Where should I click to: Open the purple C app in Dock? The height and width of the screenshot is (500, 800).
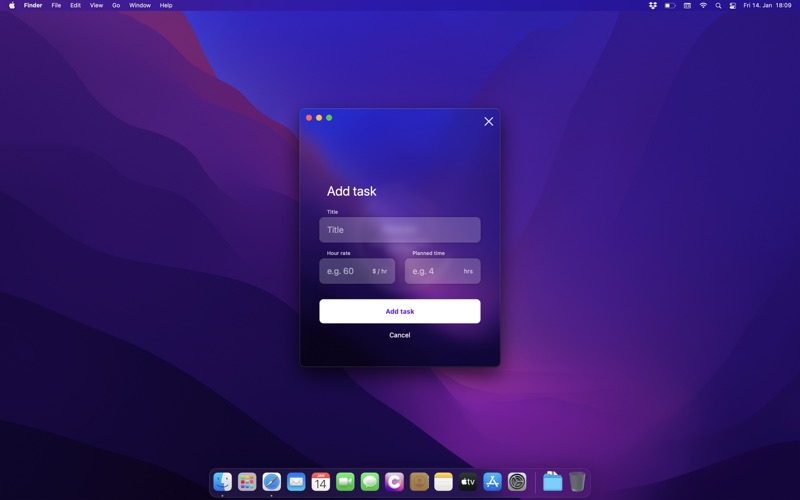tap(394, 482)
